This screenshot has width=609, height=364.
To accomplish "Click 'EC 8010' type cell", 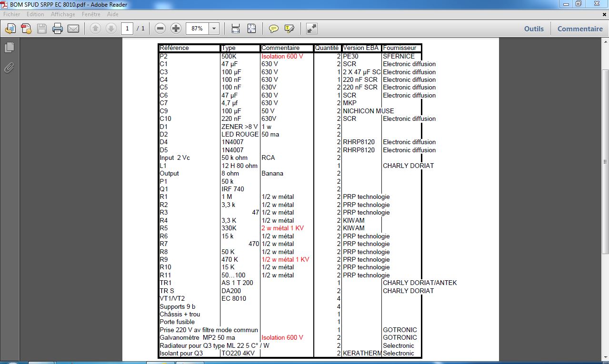I will coord(234,298).
